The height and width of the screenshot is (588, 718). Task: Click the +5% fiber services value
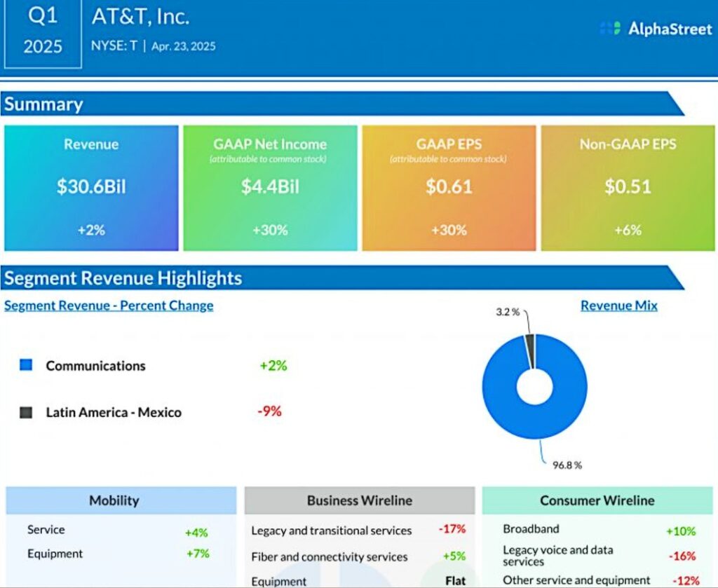tap(454, 556)
